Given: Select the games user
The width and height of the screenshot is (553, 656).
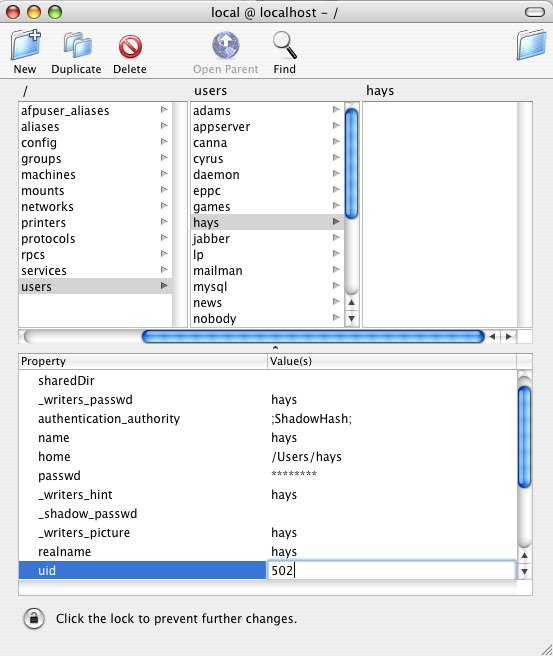Looking at the screenshot, I should [x=267, y=207].
